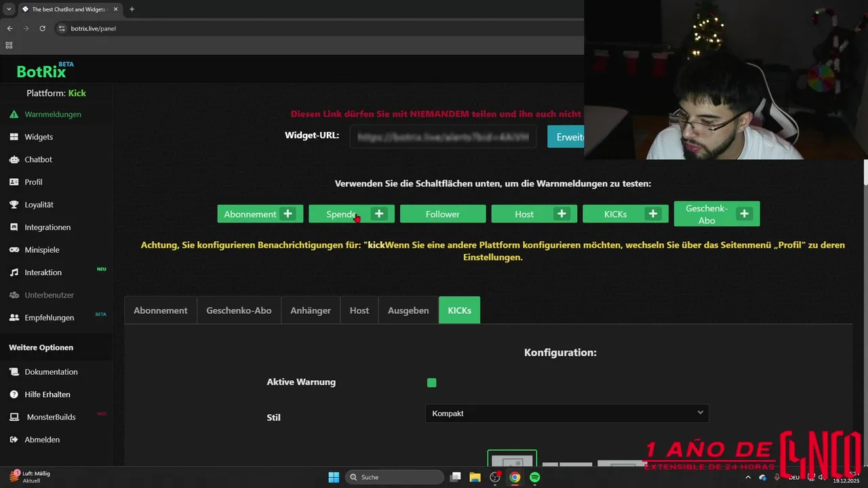Open the Empfehlungen people icon
The image size is (868, 488).
point(14,317)
